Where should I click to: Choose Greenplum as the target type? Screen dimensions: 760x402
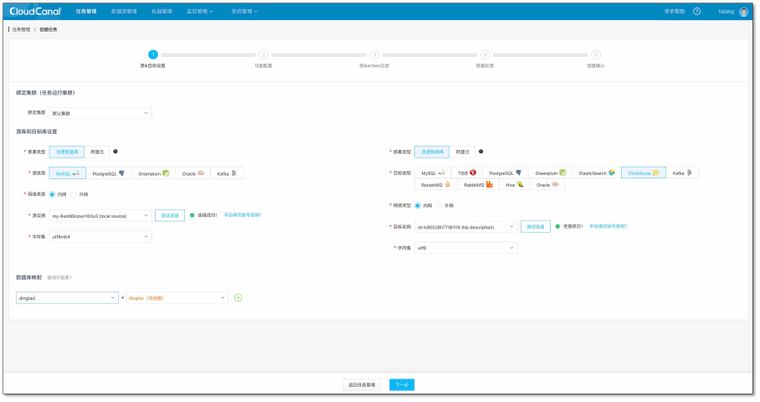[550, 173]
